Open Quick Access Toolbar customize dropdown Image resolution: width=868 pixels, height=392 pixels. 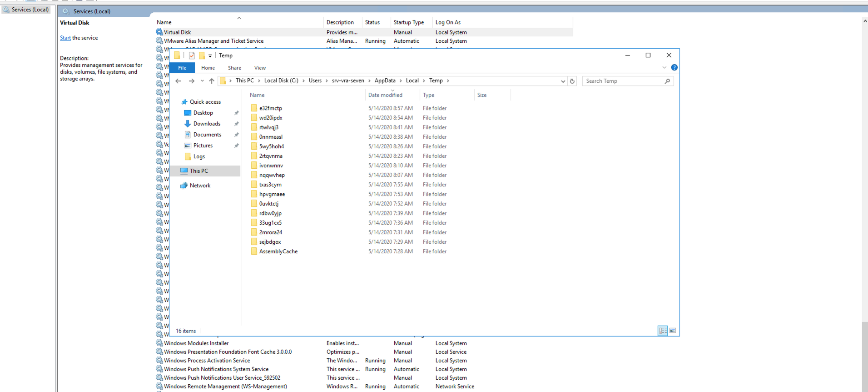tap(210, 56)
